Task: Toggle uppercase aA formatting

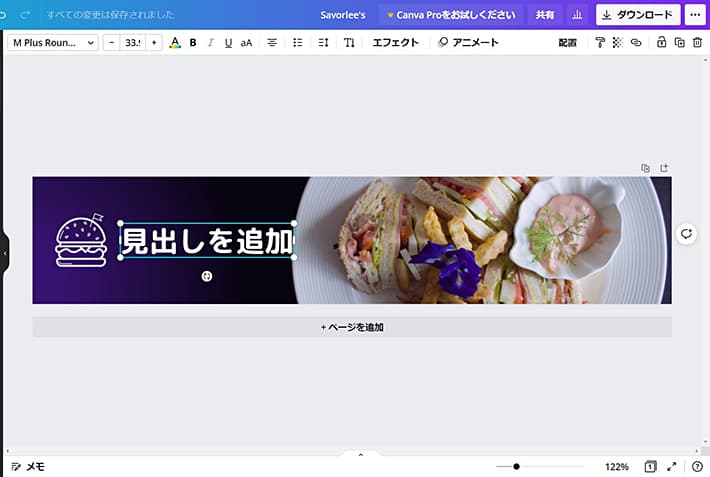Action: (x=246, y=43)
